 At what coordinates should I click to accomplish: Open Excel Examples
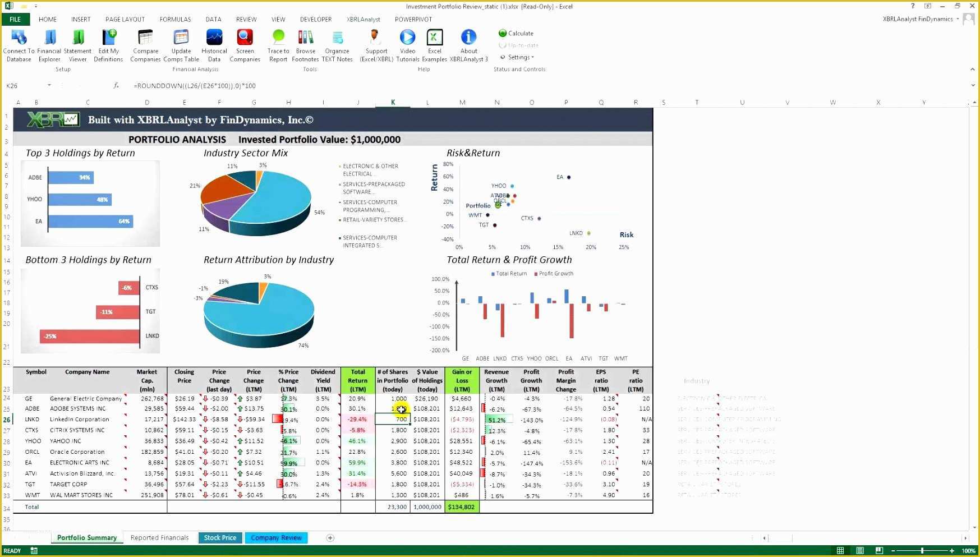(435, 45)
